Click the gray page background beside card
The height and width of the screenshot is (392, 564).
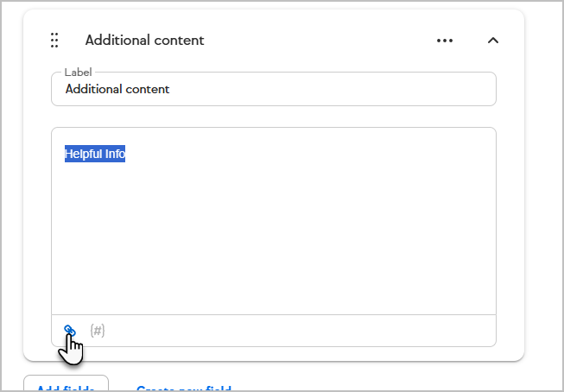[543, 180]
